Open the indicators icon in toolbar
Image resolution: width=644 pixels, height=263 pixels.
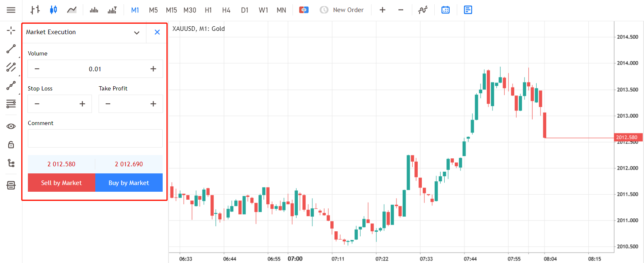point(423,10)
